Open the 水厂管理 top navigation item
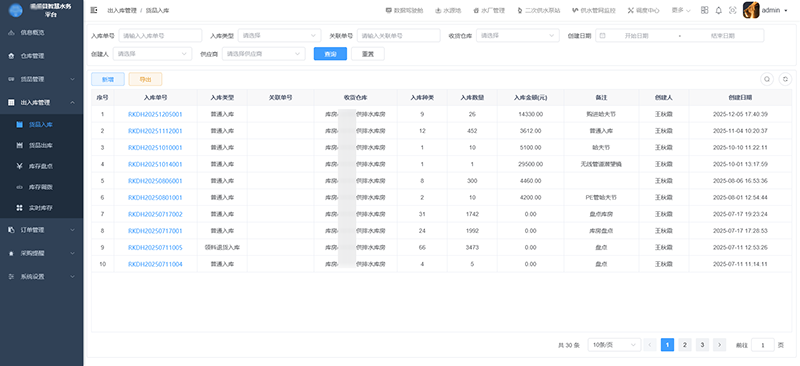This screenshot has height=366, width=800. click(x=489, y=10)
